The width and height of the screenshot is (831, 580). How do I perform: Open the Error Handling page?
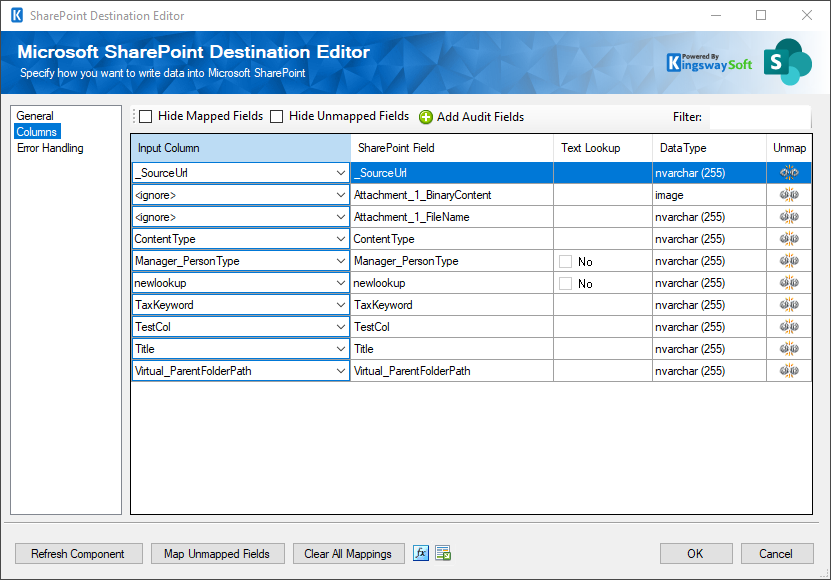pos(50,148)
